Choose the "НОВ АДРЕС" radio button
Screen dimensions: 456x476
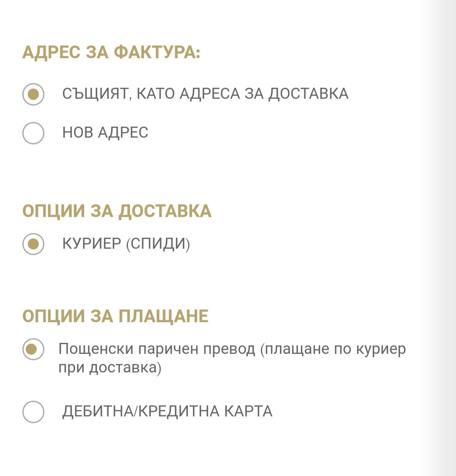(x=33, y=133)
